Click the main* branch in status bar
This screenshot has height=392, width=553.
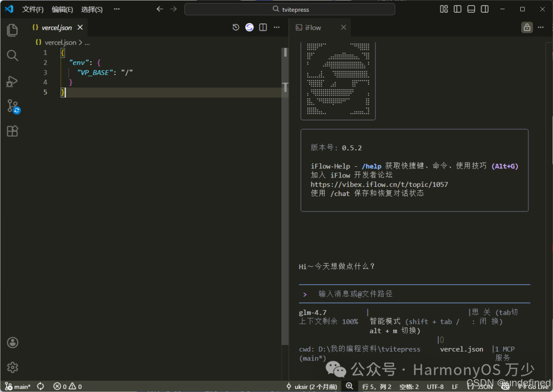coord(18,386)
